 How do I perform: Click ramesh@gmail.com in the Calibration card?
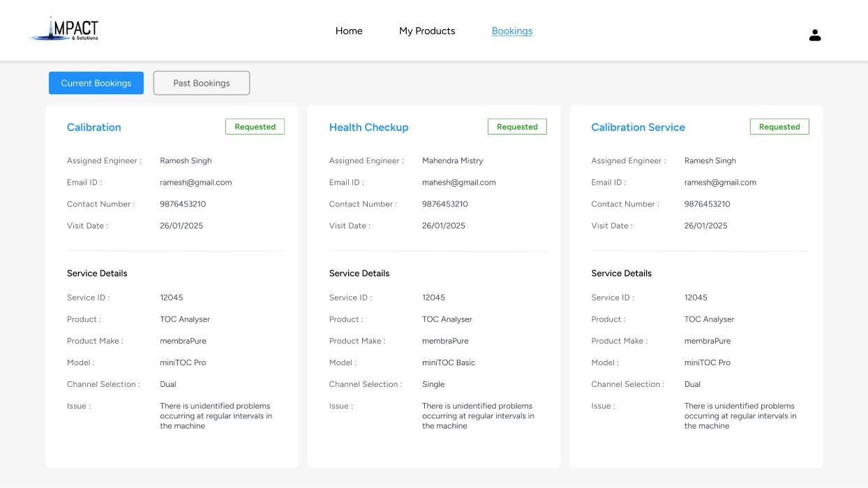[196, 182]
